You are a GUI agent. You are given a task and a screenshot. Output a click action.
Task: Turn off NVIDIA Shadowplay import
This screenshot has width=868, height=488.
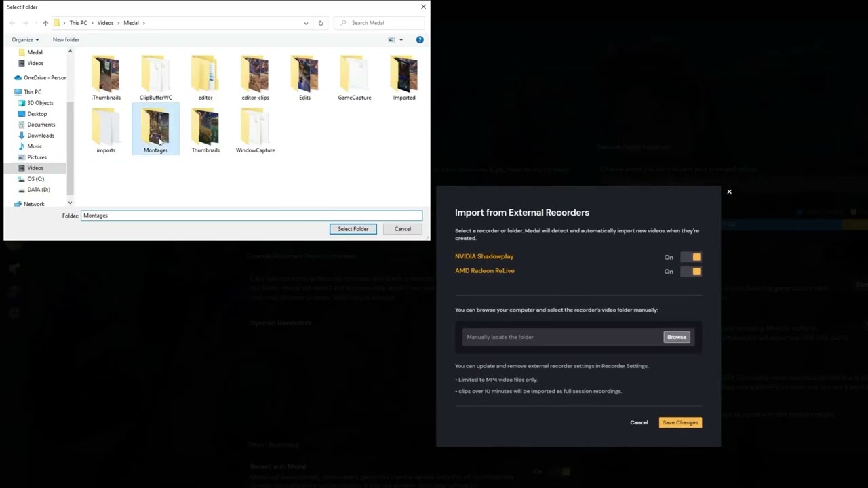(x=691, y=257)
